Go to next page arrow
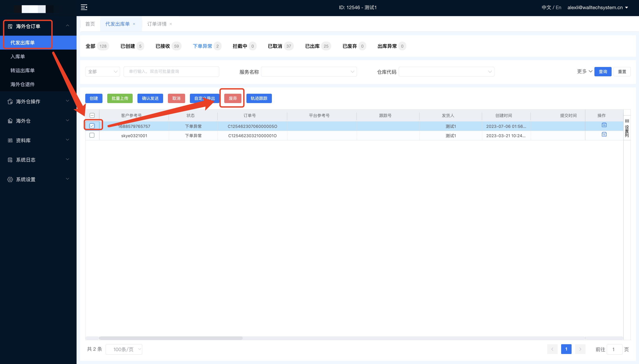Image resolution: width=639 pixels, height=364 pixels. coord(580,349)
